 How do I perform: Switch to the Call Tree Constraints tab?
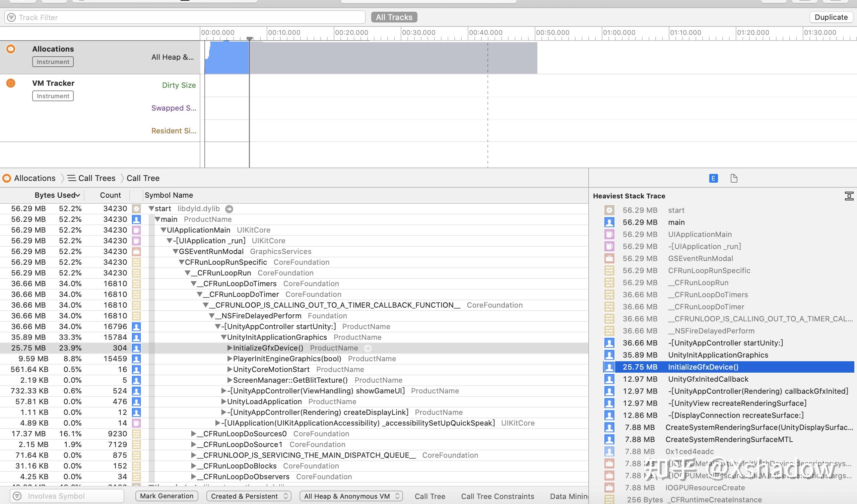tap(497, 496)
